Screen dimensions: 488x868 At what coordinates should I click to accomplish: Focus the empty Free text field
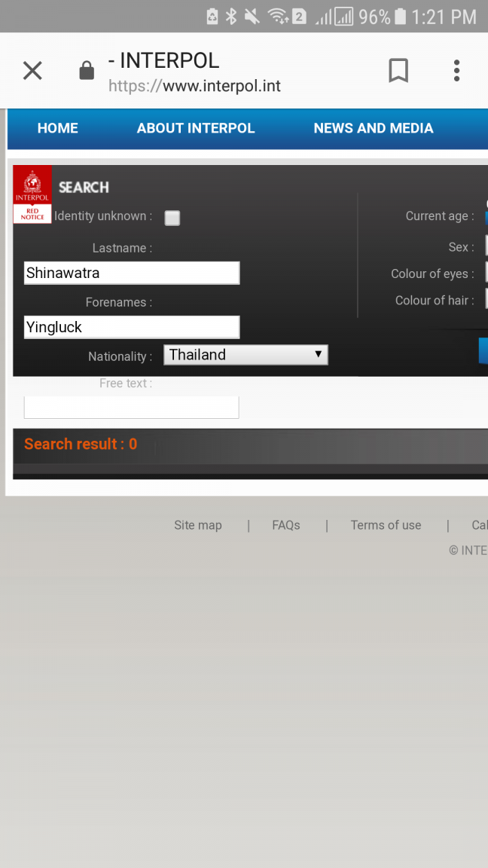[x=132, y=407]
